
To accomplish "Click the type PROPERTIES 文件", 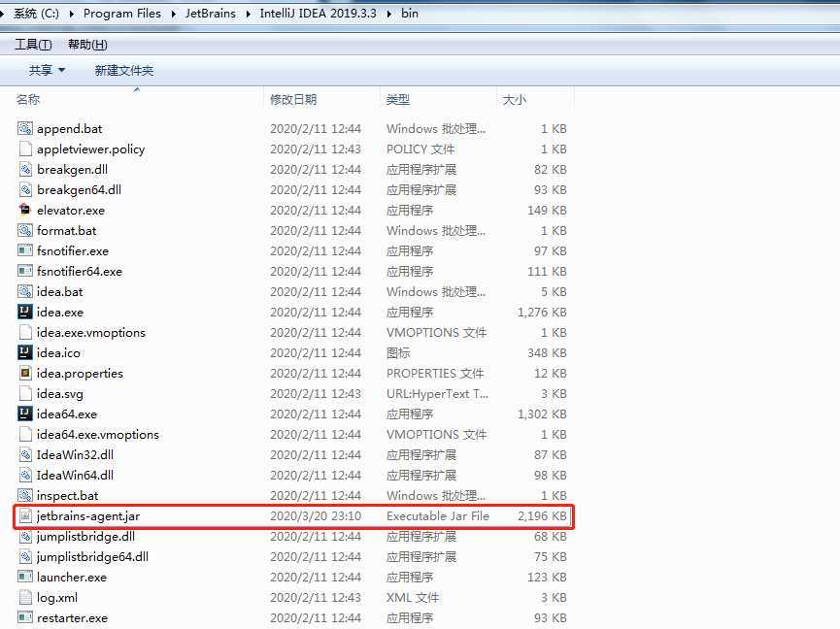I will (435, 373).
